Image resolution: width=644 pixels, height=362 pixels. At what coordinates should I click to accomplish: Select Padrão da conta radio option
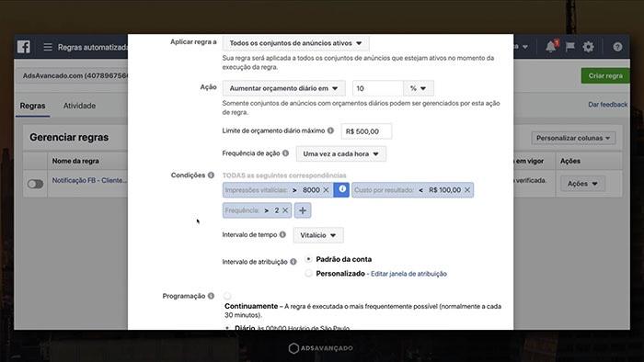308,259
